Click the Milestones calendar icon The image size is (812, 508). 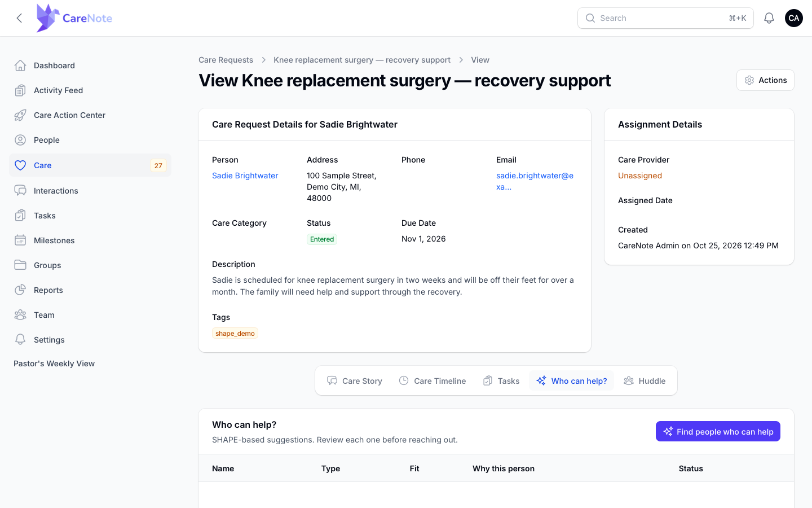[20, 240]
